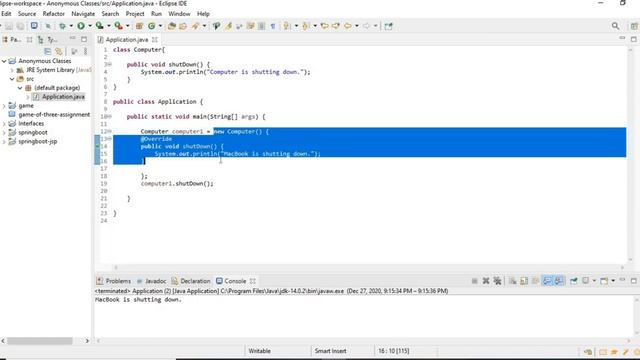Click the Writable status field
Viewport: 640px width, 360px height.
click(x=259, y=351)
